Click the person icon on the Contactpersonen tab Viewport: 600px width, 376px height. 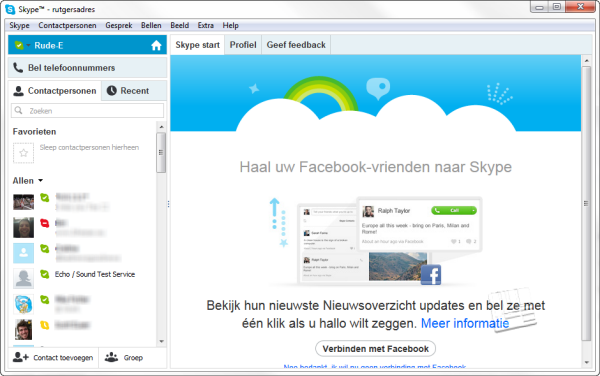point(18,91)
